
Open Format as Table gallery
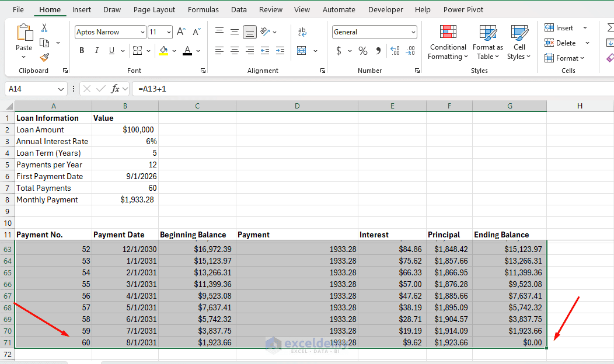(x=488, y=42)
